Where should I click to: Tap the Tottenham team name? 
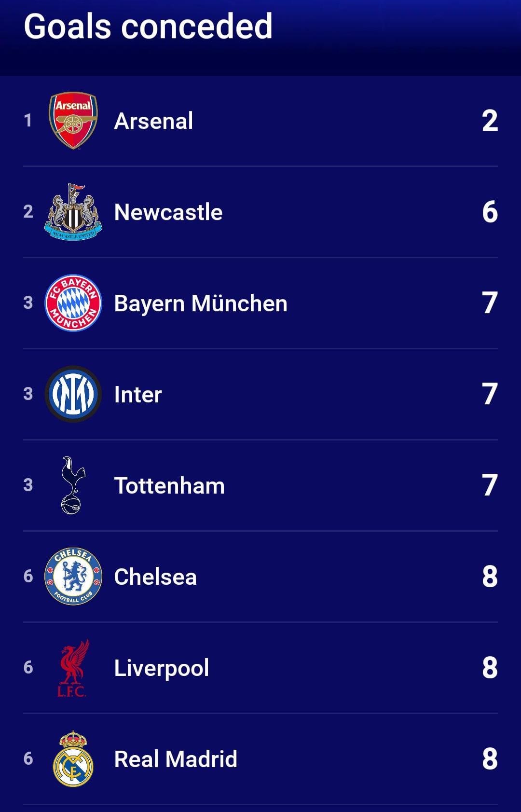[x=169, y=486]
